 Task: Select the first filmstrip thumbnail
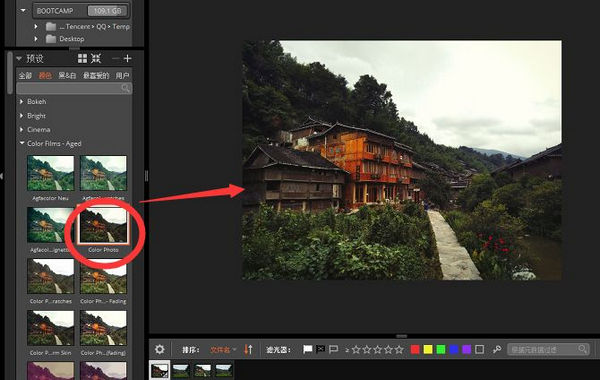point(159,370)
